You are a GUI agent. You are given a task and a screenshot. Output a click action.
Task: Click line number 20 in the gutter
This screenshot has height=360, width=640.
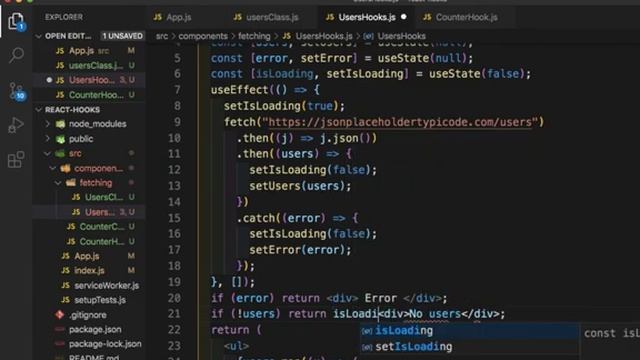pyautogui.click(x=174, y=298)
